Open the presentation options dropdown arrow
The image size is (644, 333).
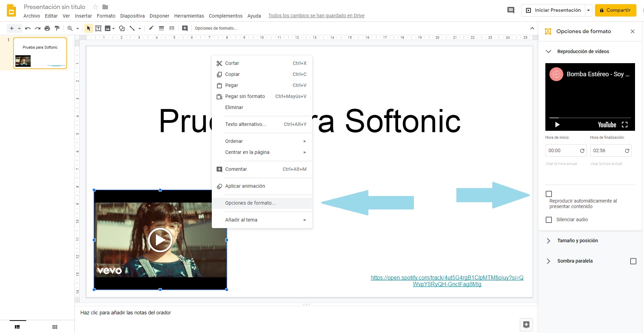(x=588, y=10)
